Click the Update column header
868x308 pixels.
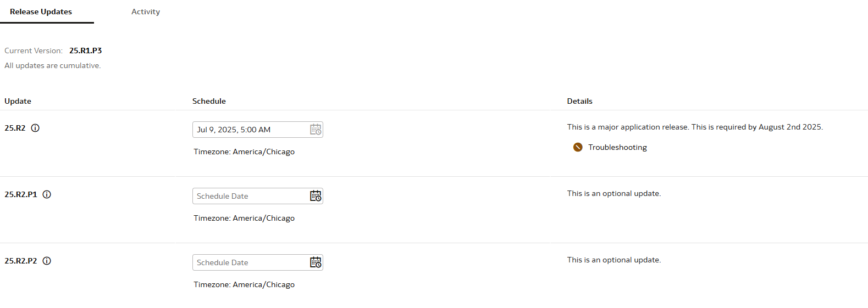(18, 101)
